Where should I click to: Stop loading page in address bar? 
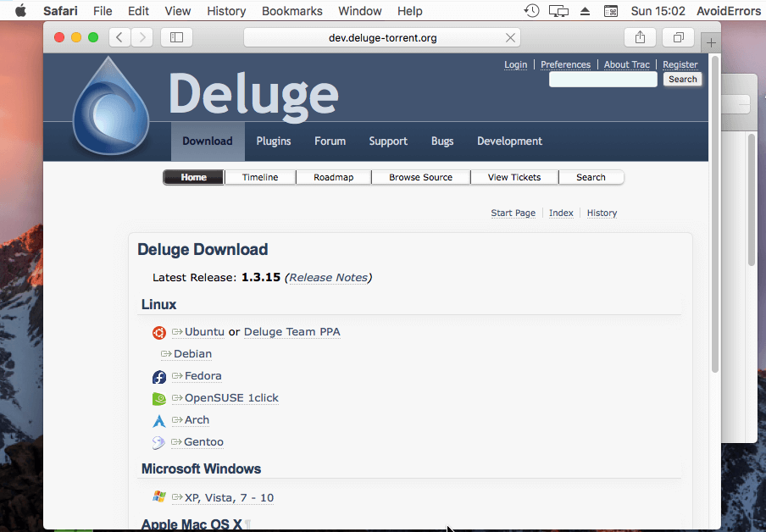pyautogui.click(x=510, y=37)
